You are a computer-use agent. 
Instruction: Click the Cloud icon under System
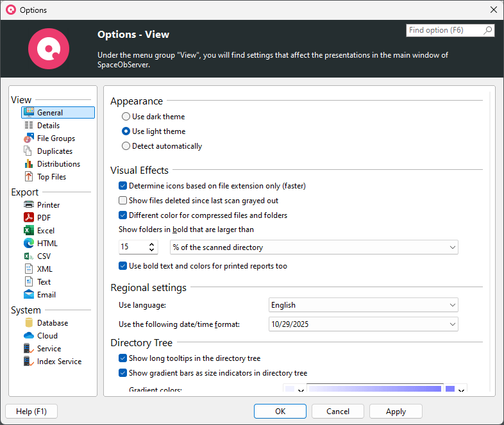(28, 336)
